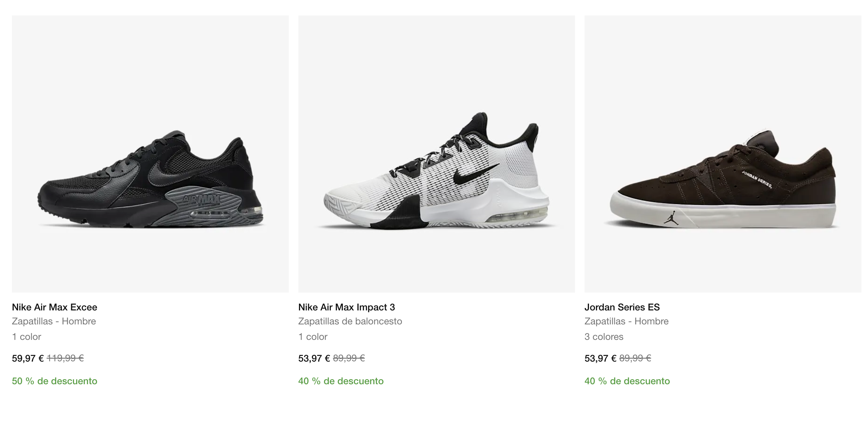This screenshot has width=868, height=425.
Task: Click the Nike Air Max Impact 3 title
Action: (x=346, y=307)
